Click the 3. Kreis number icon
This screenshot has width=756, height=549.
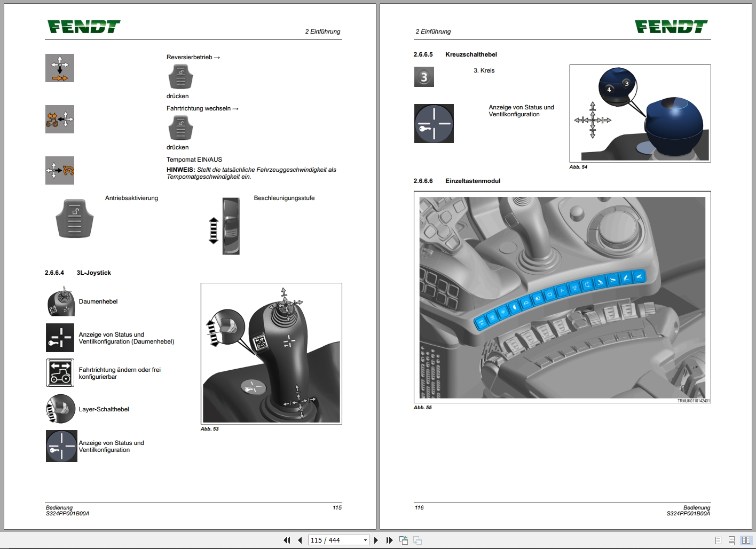tap(424, 77)
